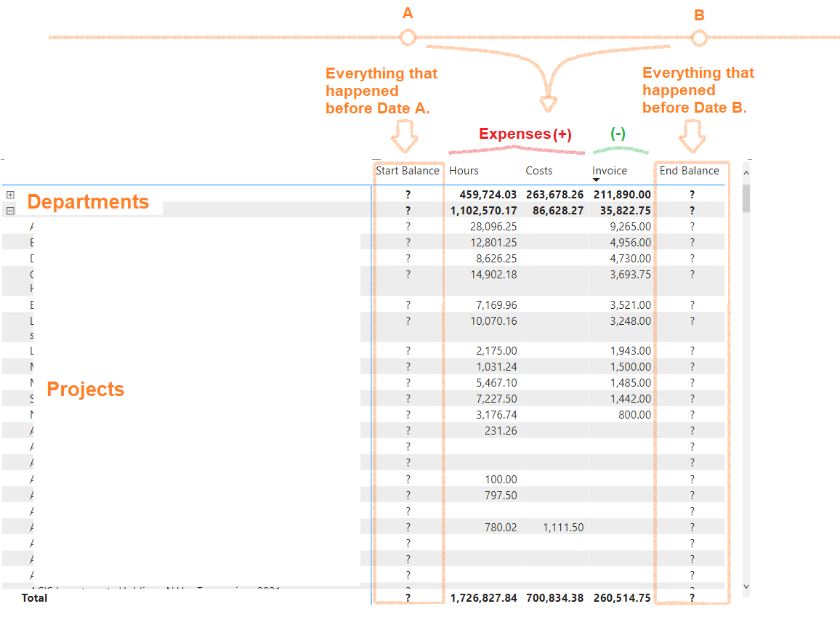This screenshot has width=840, height=625.
Task: Select the 3,521.00 invoice cell
Action: 631,305
